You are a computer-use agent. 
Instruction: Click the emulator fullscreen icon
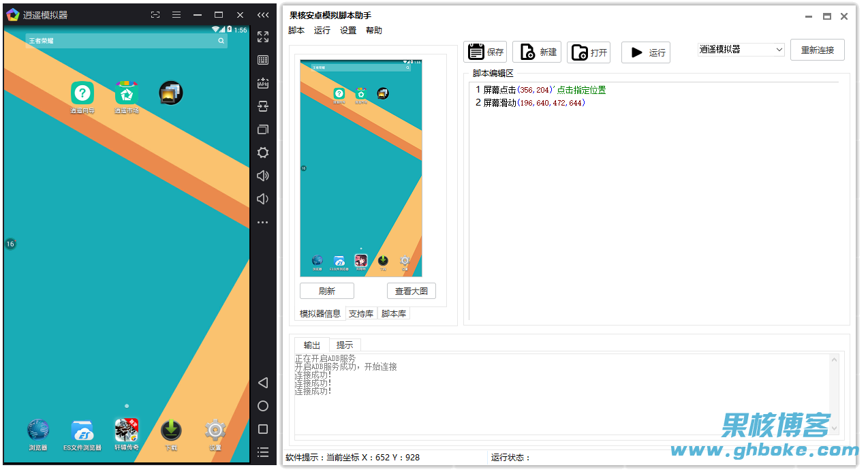(263, 37)
